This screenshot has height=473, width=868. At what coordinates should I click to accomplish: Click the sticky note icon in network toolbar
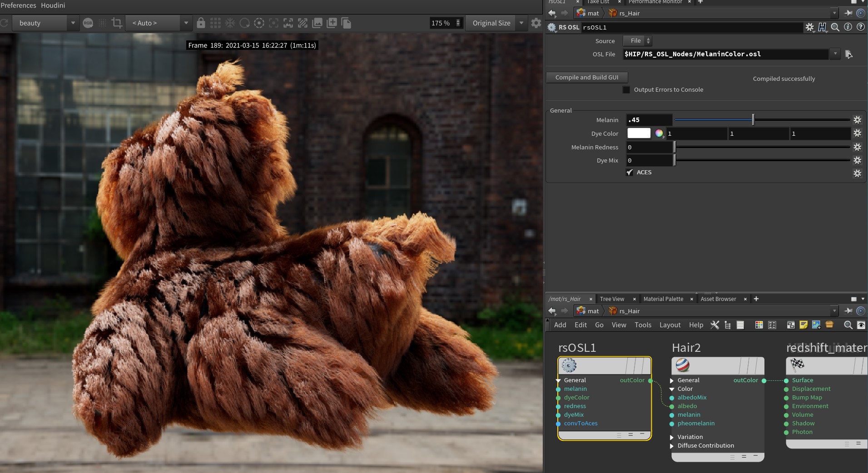click(x=804, y=325)
